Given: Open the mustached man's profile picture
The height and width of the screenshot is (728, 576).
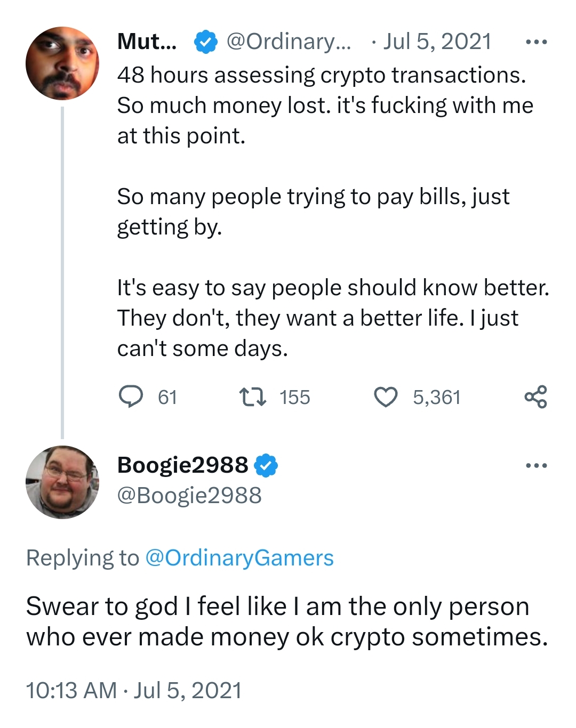Looking at the screenshot, I should click(x=62, y=63).
